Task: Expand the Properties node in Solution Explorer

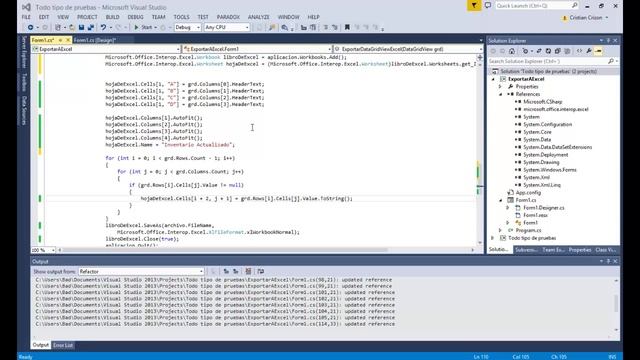Action: [500, 87]
